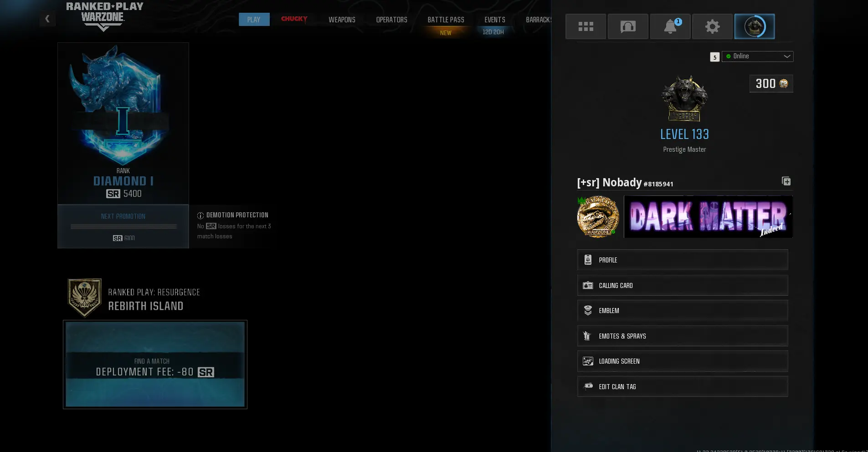Click the Next Promotion progress bar
The image size is (868, 452).
pos(123,226)
